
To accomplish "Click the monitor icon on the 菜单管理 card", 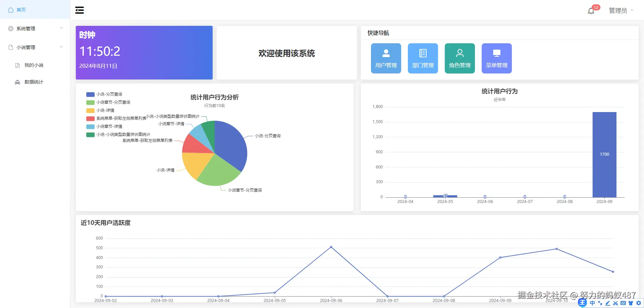I will click(497, 53).
